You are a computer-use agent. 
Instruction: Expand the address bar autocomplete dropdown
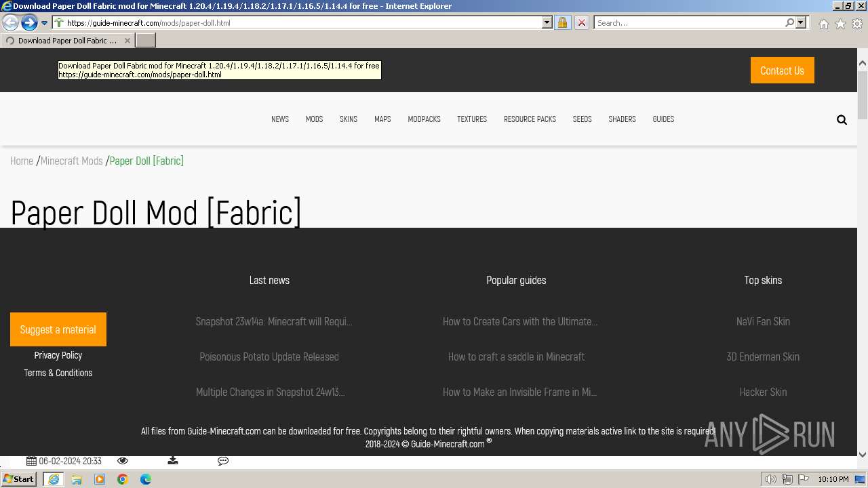(547, 22)
